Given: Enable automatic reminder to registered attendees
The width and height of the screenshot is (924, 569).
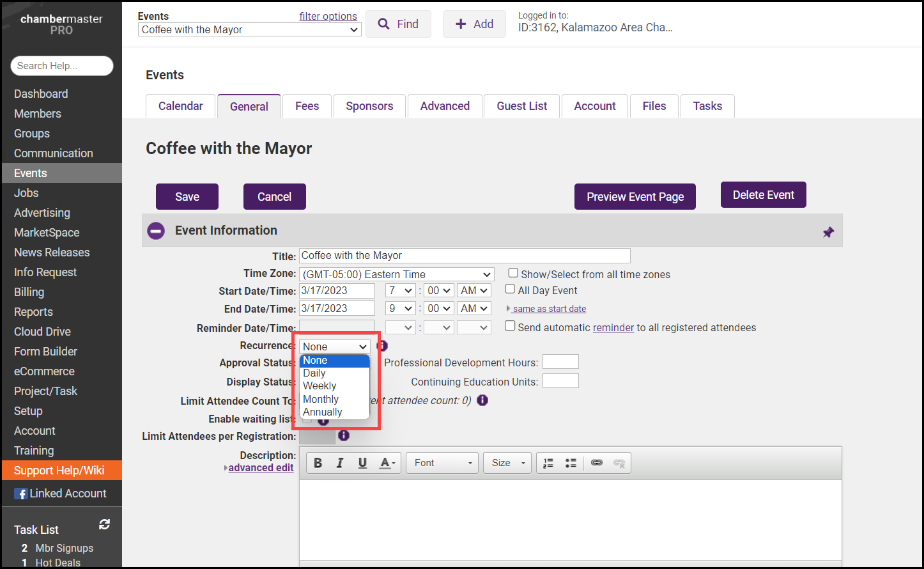Looking at the screenshot, I should coord(510,326).
